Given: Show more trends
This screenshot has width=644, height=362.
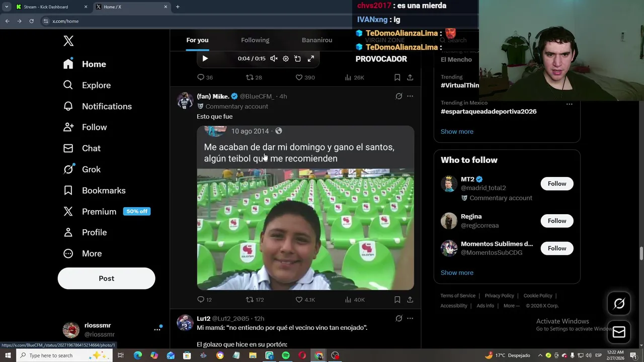Looking at the screenshot, I should (x=457, y=132).
